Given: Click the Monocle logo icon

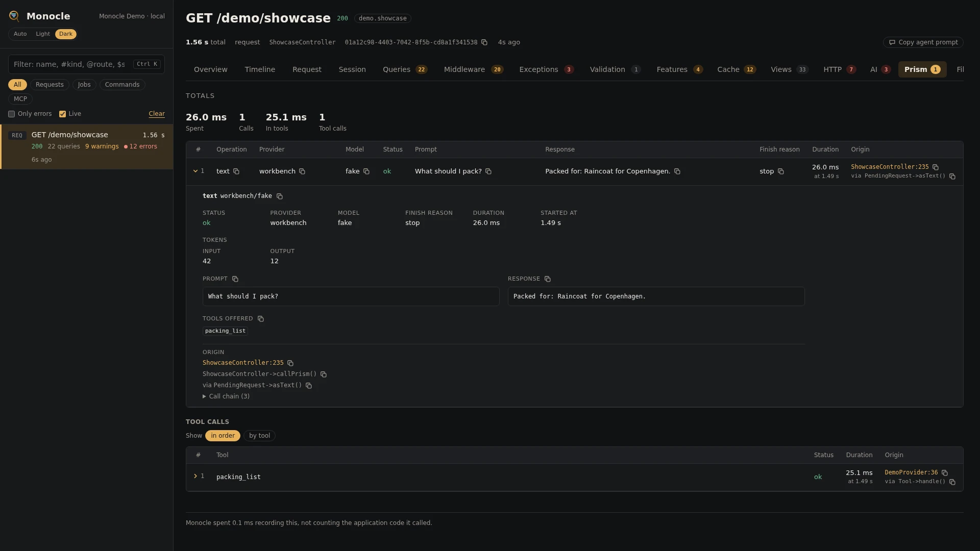Looking at the screenshot, I should pos(14,16).
